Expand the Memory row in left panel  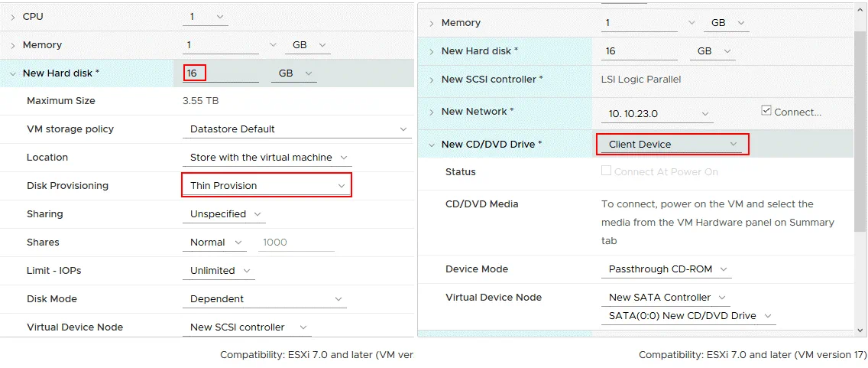pyautogui.click(x=13, y=45)
